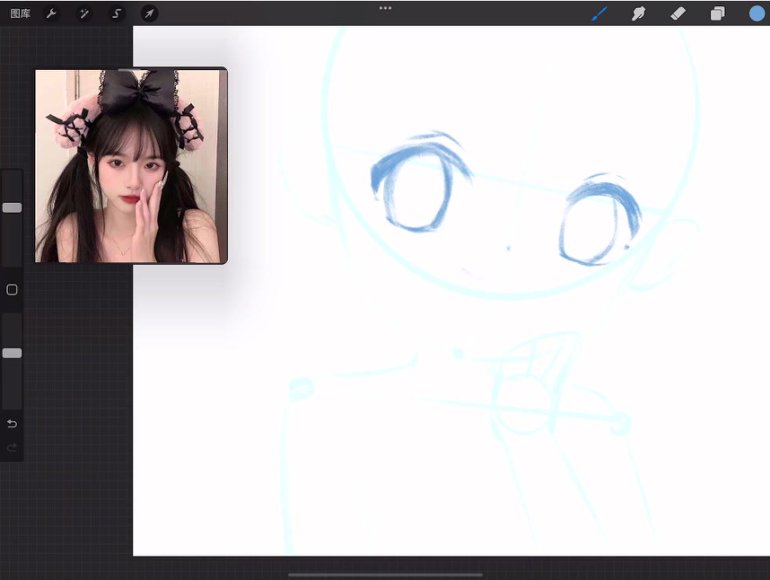Open the Adjustments magic wand menu
This screenshot has height=580, width=770.
click(85, 14)
